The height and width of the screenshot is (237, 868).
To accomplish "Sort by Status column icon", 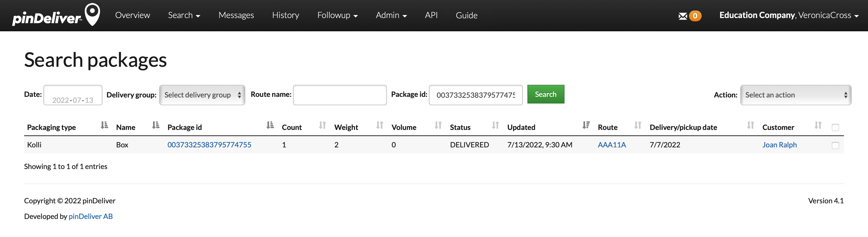I will click(495, 125).
